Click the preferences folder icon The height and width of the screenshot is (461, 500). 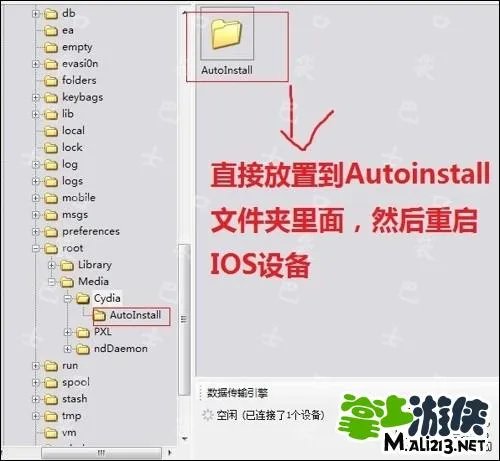pos(51,232)
